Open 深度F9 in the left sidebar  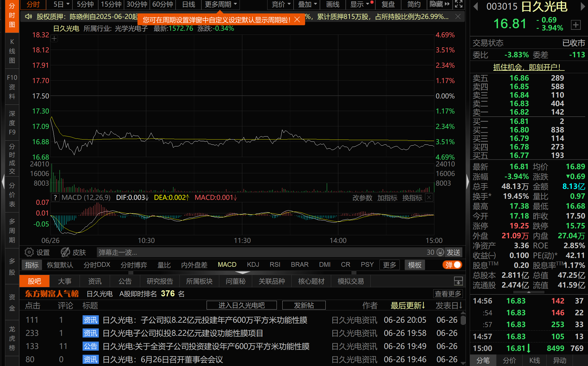(12, 123)
